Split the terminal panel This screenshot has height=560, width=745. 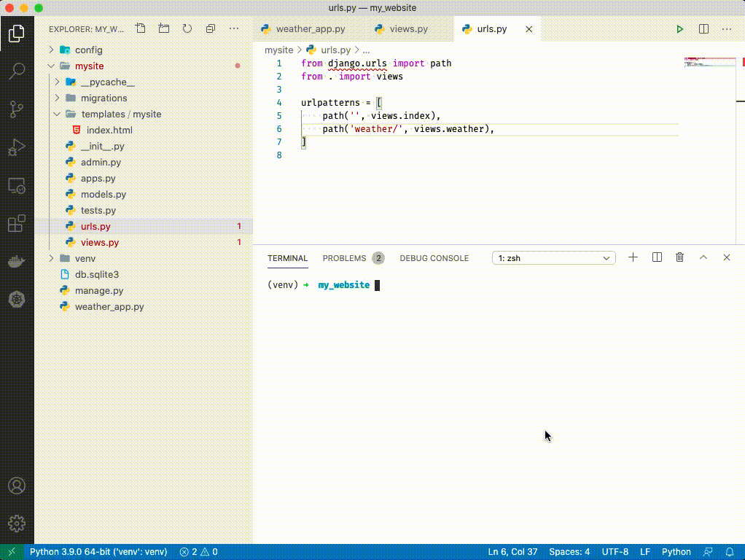tap(657, 257)
